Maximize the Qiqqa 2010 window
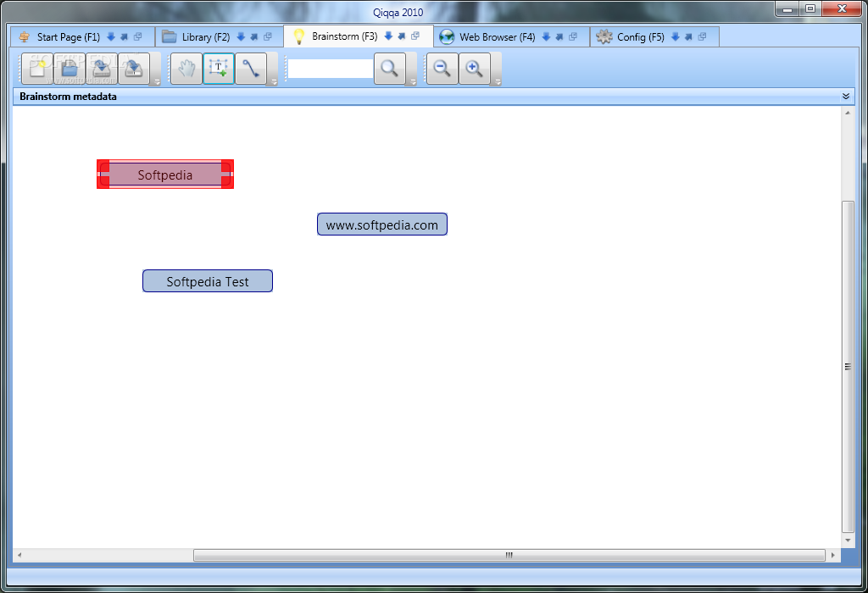Screen dimensions: 868x593 pyautogui.click(x=810, y=8)
